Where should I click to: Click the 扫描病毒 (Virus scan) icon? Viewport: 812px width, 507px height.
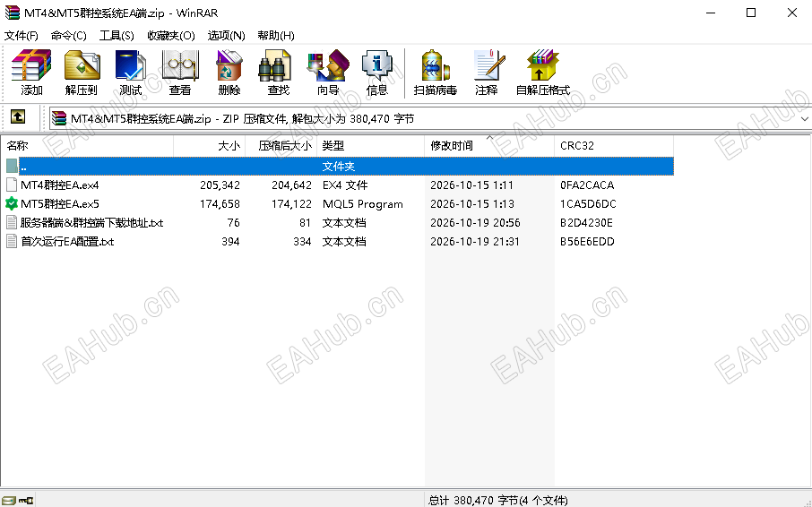(x=435, y=65)
